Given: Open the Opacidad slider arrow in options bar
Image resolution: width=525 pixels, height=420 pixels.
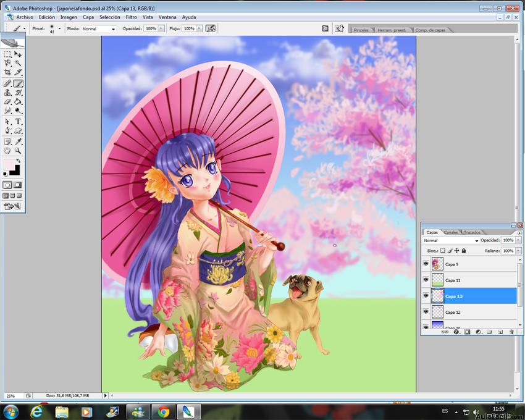Looking at the screenshot, I should click(x=161, y=29).
